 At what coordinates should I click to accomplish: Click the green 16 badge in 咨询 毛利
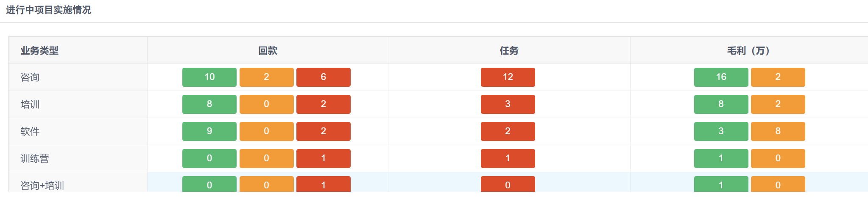[721, 77]
